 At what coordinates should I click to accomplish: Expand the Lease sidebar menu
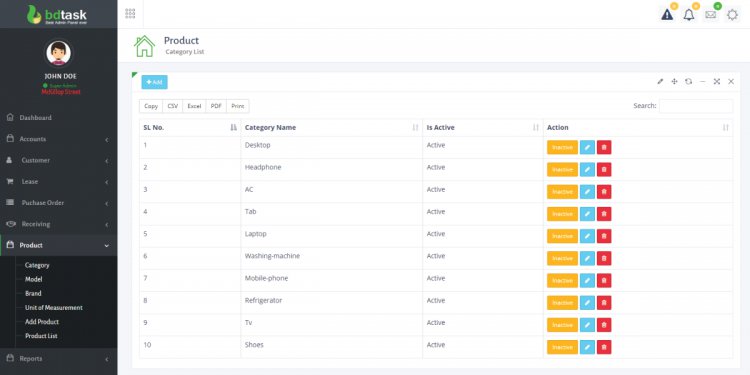tap(58, 182)
